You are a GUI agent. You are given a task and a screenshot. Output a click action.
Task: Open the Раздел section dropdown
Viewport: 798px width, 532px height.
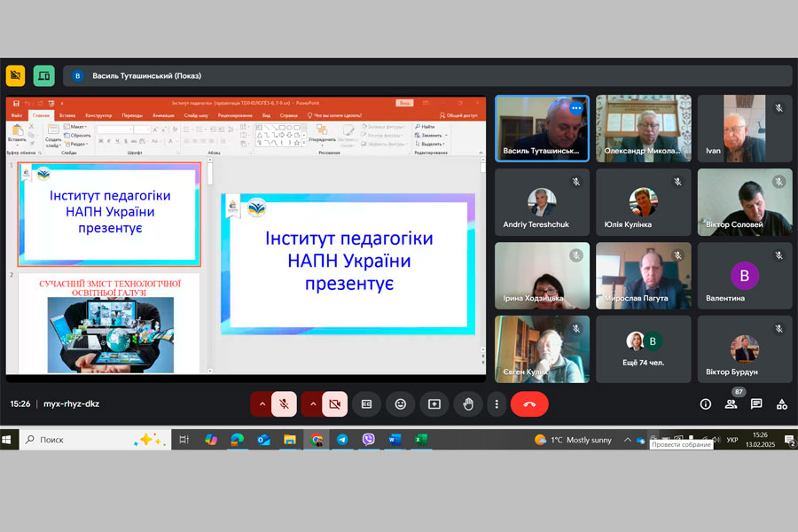[x=76, y=144]
